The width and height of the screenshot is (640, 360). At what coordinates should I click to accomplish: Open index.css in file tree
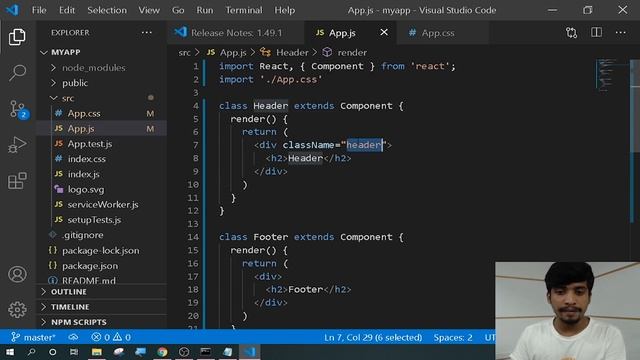(87, 159)
